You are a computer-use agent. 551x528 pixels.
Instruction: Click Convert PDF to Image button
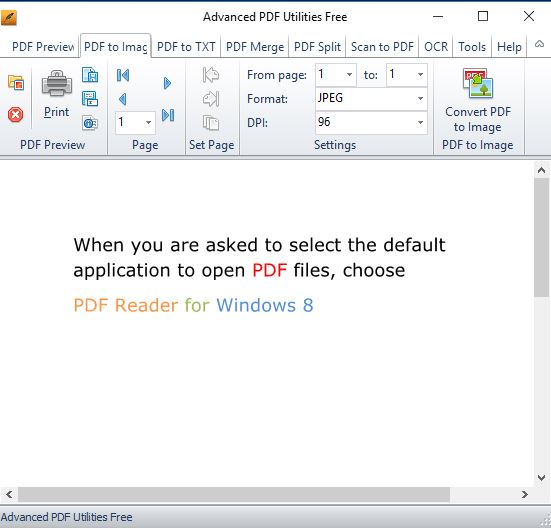coord(478,101)
